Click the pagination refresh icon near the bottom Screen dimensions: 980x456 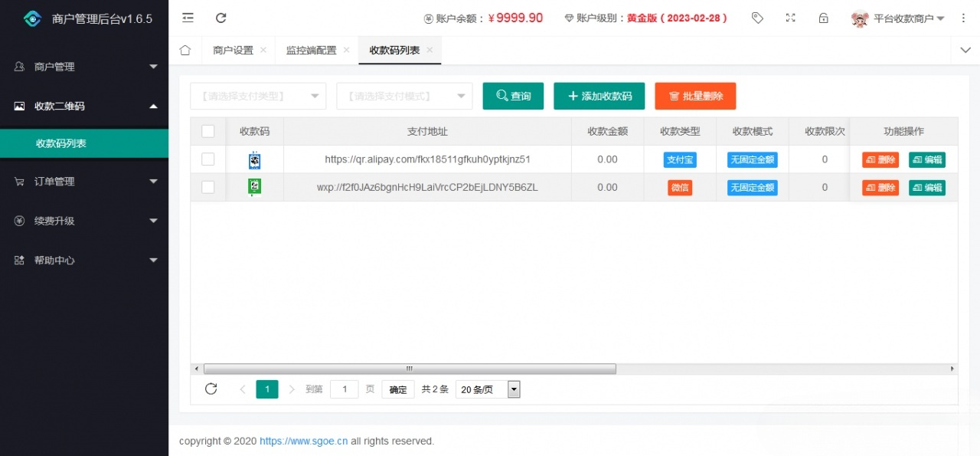211,389
